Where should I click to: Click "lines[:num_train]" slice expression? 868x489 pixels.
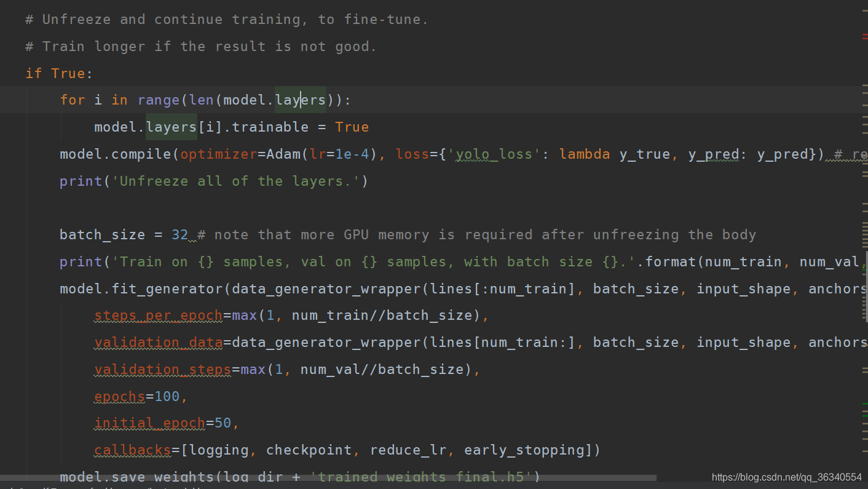pyautogui.click(x=503, y=288)
